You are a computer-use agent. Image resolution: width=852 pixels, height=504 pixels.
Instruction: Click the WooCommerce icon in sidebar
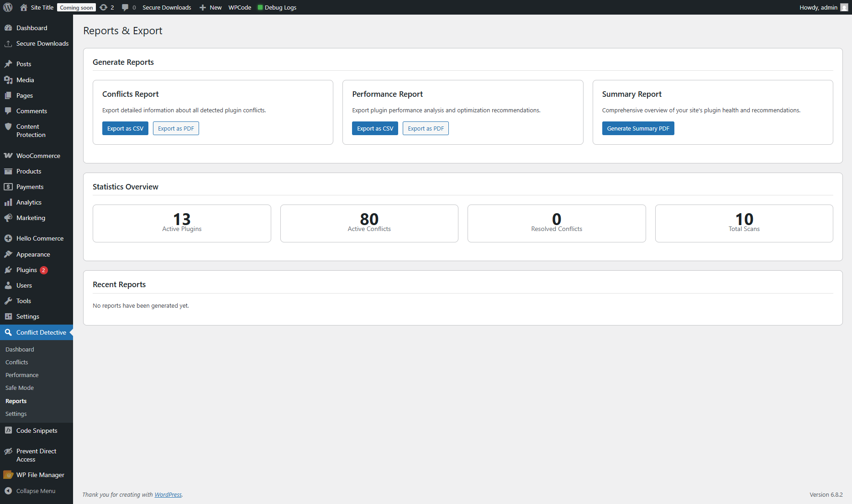(8, 156)
